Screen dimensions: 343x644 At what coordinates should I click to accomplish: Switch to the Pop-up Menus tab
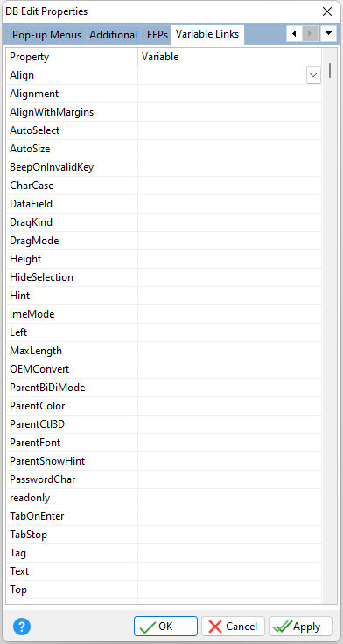46,35
